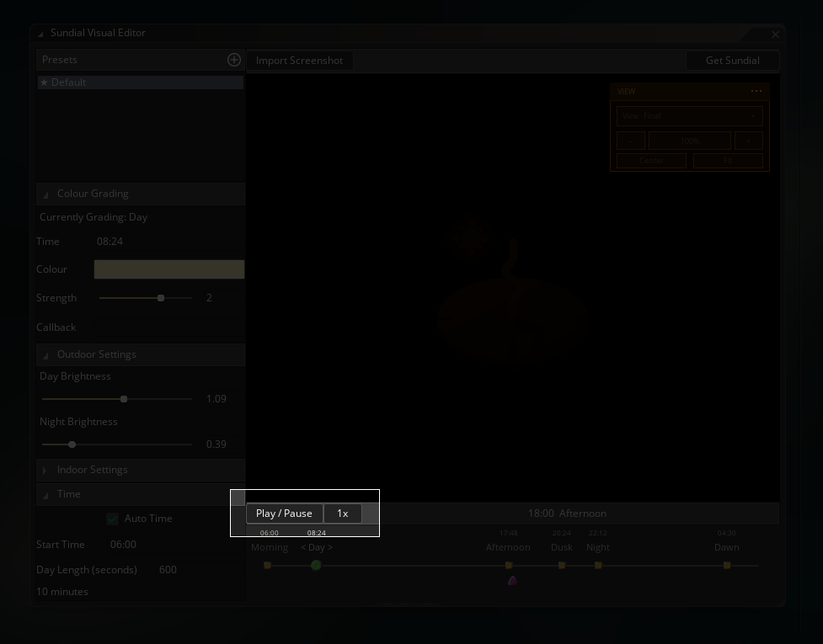Select the Default preset
Screen dimensions: 823x644
tap(141, 82)
